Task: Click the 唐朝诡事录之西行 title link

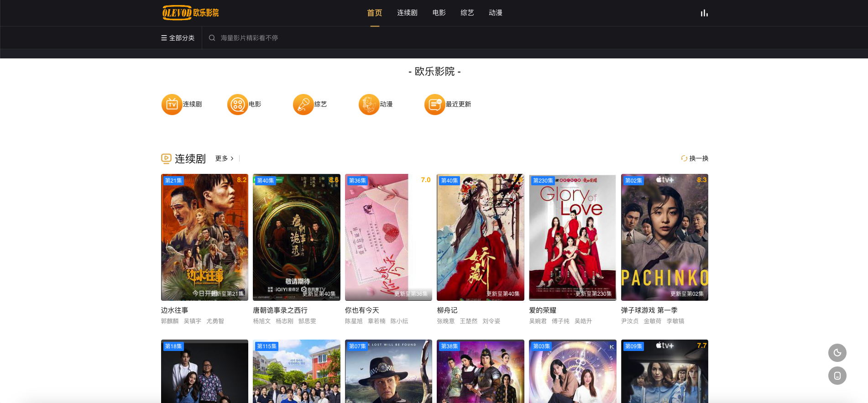Action: point(280,310)
